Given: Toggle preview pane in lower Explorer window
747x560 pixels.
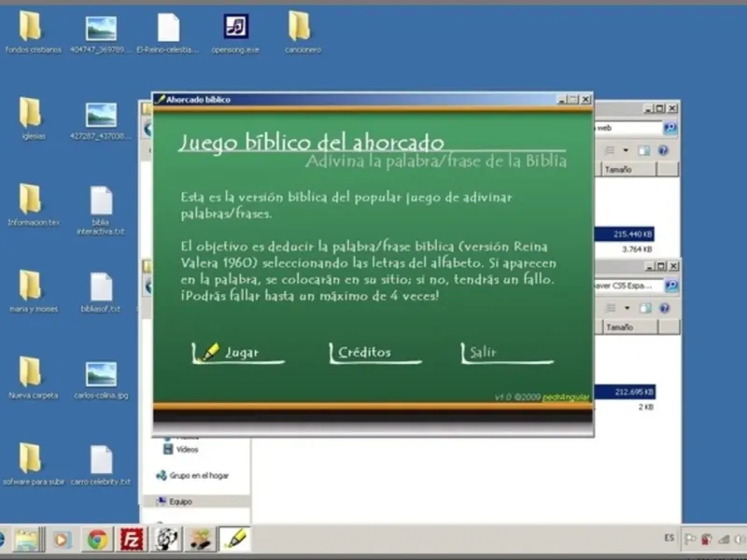Looking at the screenshot, I should 645,309.
